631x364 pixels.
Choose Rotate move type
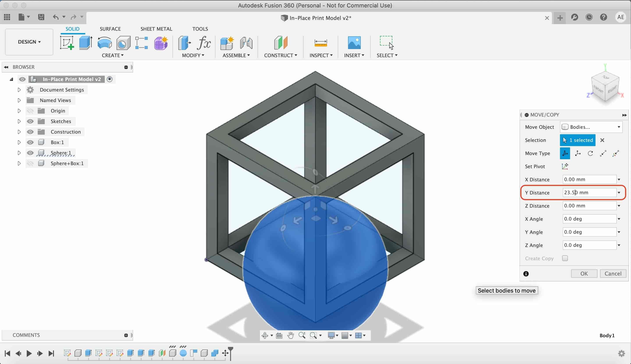[x=590, y=153]
